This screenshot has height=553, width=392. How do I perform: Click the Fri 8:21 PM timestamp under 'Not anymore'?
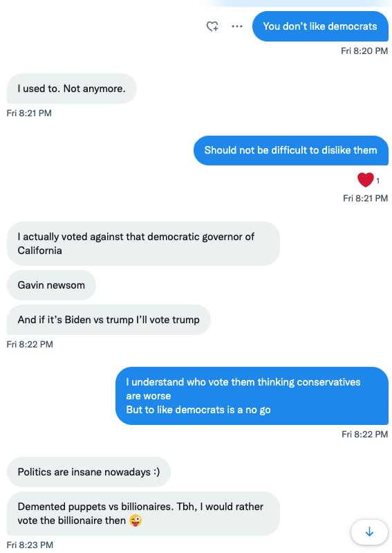[29, 114]
